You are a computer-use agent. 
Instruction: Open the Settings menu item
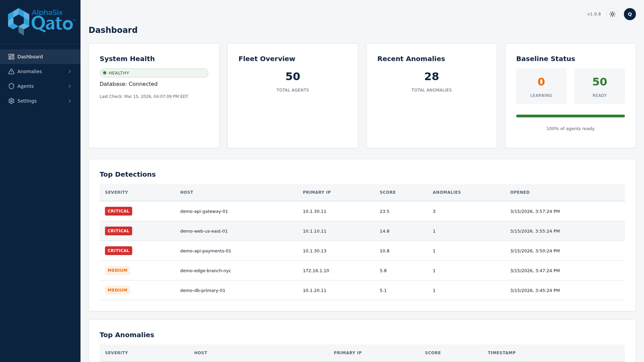[40, 101]
